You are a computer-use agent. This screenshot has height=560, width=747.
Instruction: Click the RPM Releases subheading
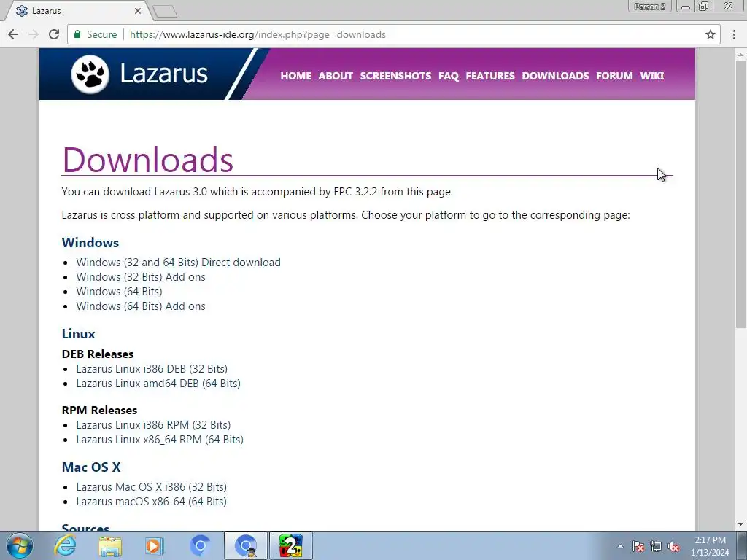click(99, 410)
